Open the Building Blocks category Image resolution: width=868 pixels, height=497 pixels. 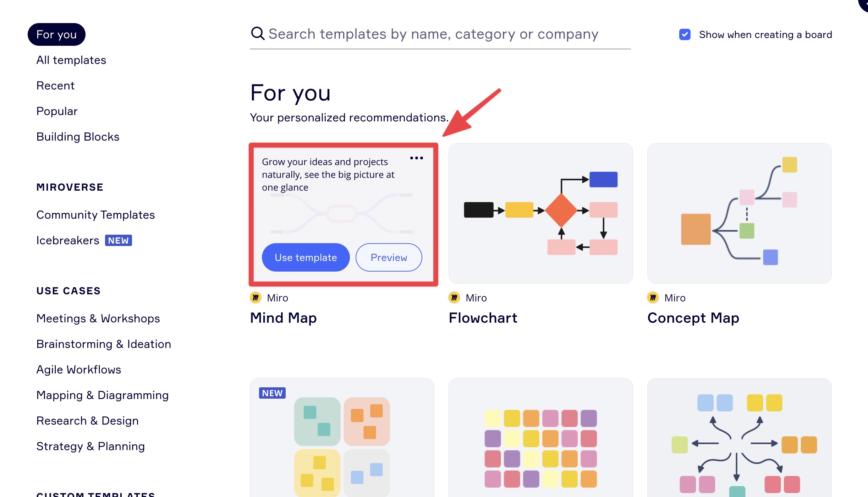point(78,137)
